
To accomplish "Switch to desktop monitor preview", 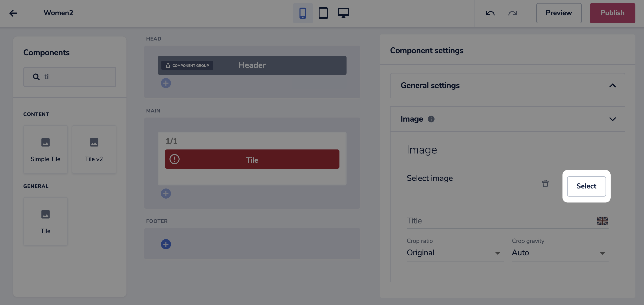I will click(343, 13).
